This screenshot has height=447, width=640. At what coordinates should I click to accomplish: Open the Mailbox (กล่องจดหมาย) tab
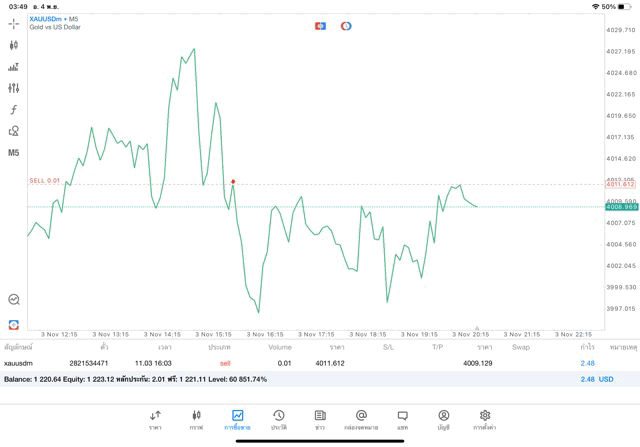click(361, 419)
